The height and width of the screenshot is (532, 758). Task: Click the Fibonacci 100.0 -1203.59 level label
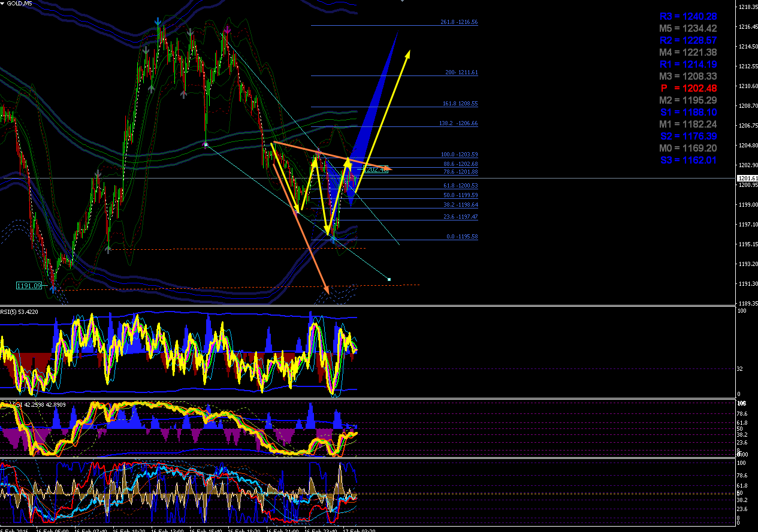pos(458,155)
